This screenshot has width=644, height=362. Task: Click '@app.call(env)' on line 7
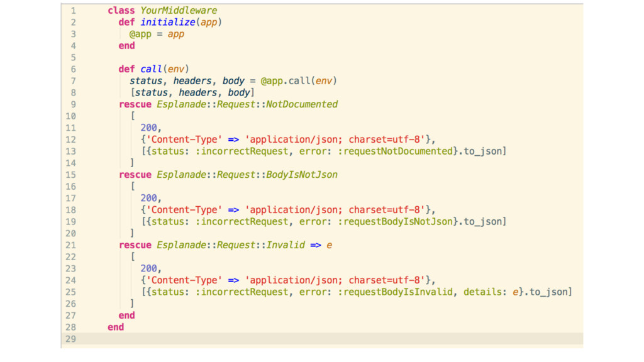click(x=299, y=81)
